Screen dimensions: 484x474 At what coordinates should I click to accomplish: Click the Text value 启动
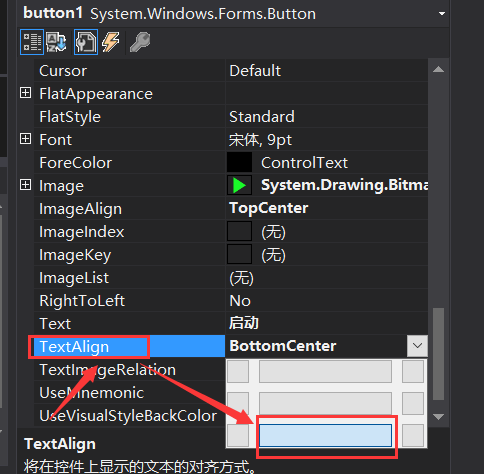[x=244, y=323]
